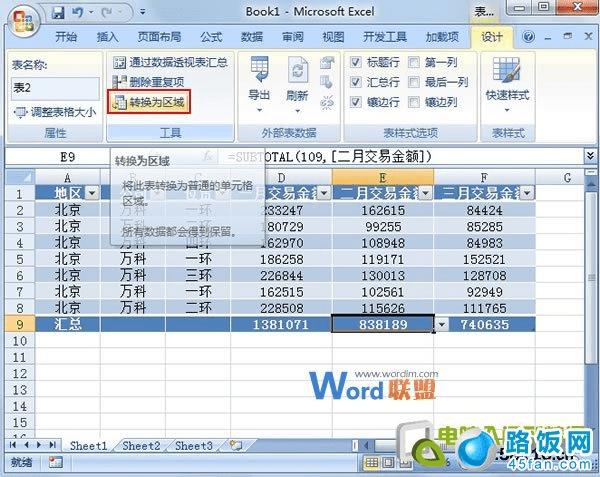
Task: Click 调整表格大小 resize table
Action: pyautogui.click(x=55, y=112)
